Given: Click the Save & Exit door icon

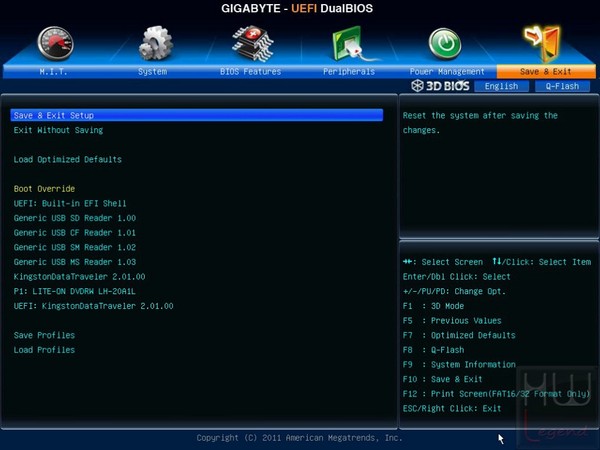Looking at the screenshot, I should pos(542,43).
